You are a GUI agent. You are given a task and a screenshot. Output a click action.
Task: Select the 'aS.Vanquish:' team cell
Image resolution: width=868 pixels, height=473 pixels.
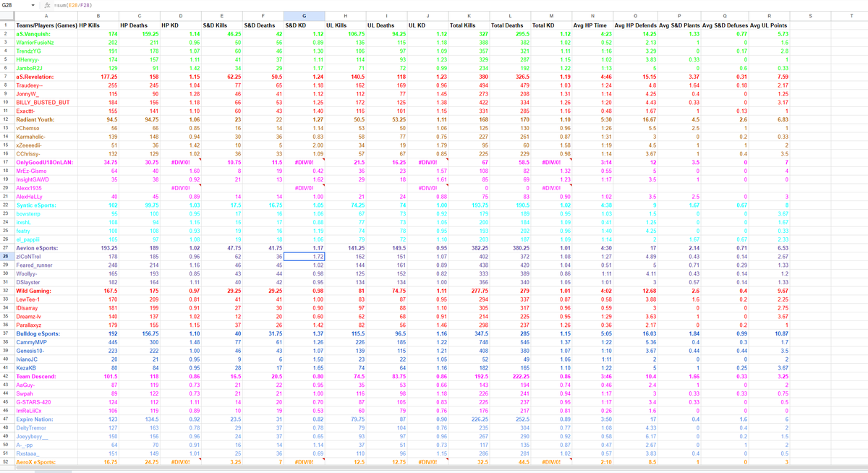click(46, 33)
